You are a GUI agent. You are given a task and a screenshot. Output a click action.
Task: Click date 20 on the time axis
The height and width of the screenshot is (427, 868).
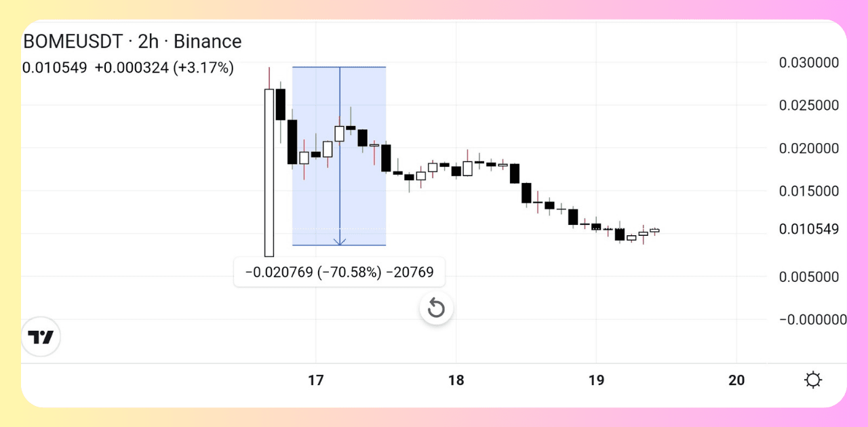pyautogui.click(x=736, y=380)
